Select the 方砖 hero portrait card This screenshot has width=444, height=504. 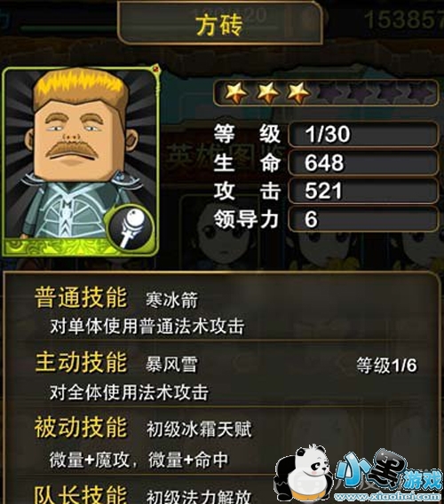[81, 161]
